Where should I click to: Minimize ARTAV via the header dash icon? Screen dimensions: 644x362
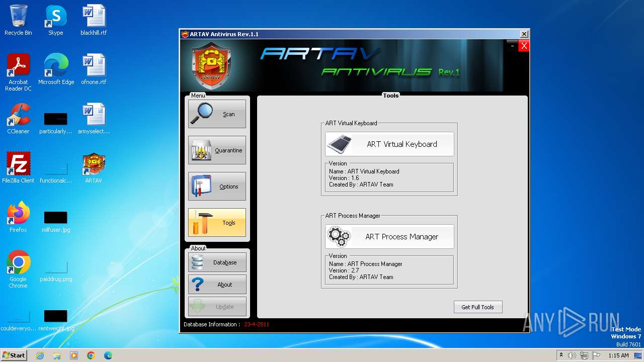coord(512,46)
